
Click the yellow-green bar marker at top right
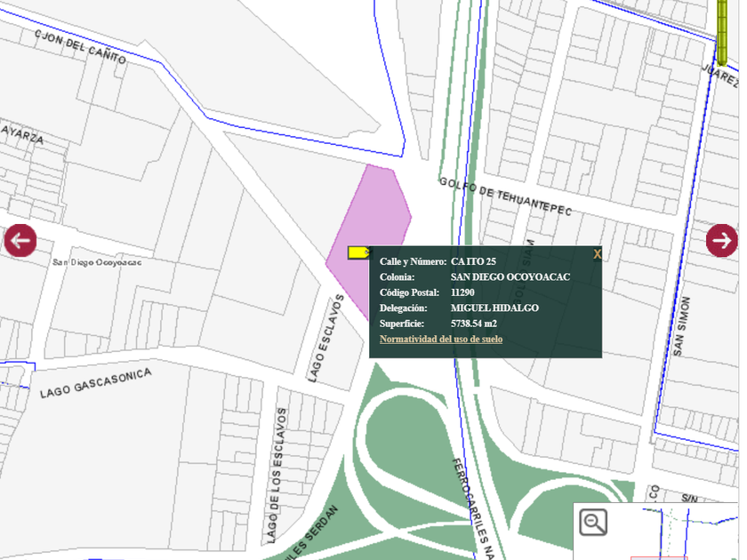pyautogui.click(x=722, y=32)
